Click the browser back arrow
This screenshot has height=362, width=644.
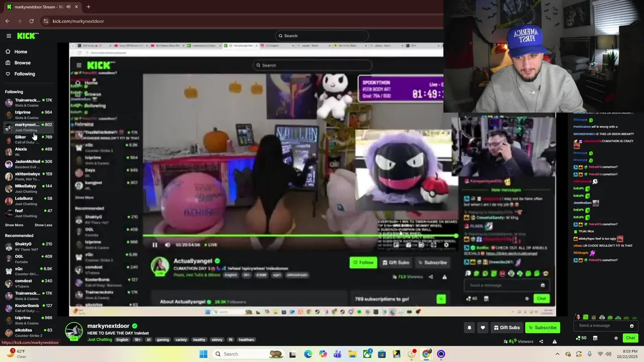click(7, 21)
